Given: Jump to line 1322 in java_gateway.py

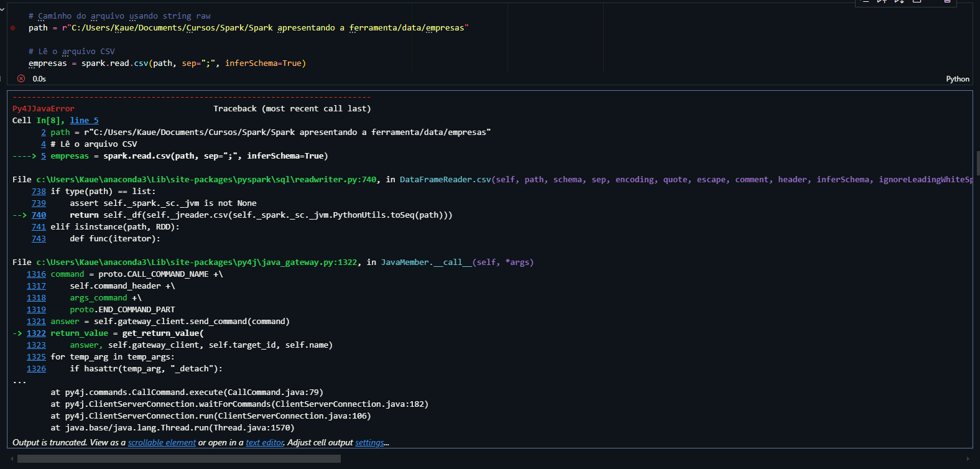Looking at the screenshot, I should (36, 333).
